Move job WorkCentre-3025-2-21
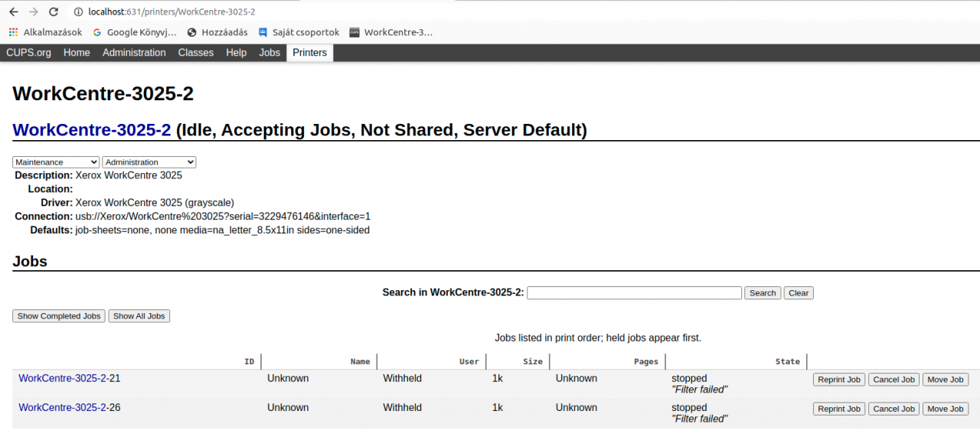Viewport: 980px width, 434px height. click(946, 380)
